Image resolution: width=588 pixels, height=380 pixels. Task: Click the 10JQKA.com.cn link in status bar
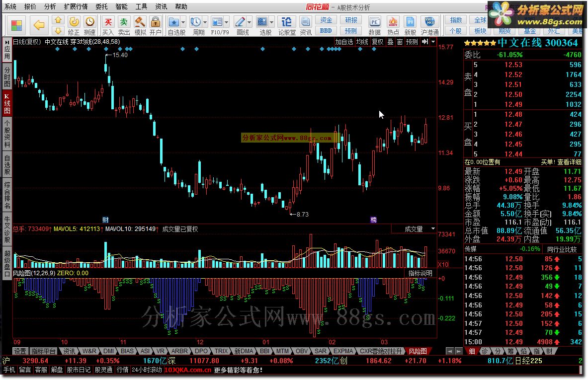coord(188,370)
